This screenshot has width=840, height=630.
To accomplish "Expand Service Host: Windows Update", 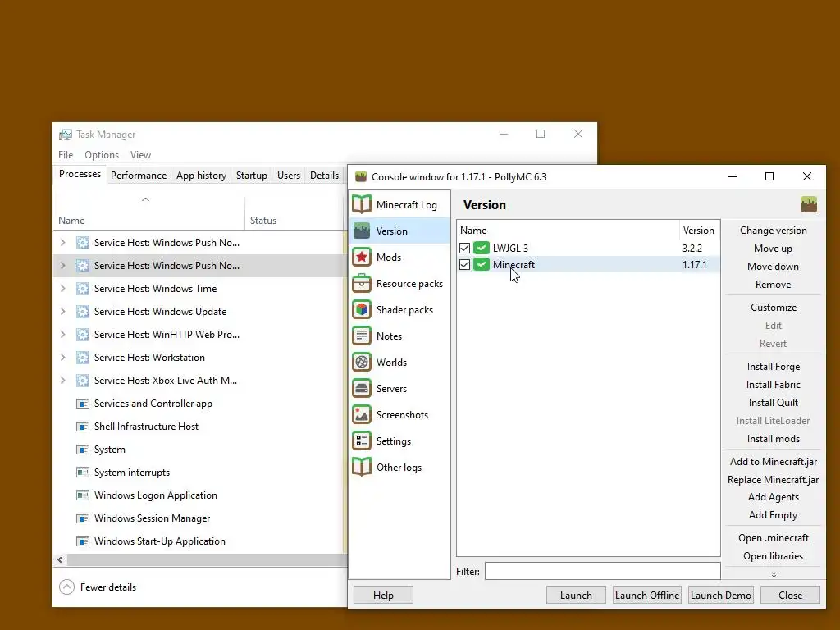I will [62, 312].
